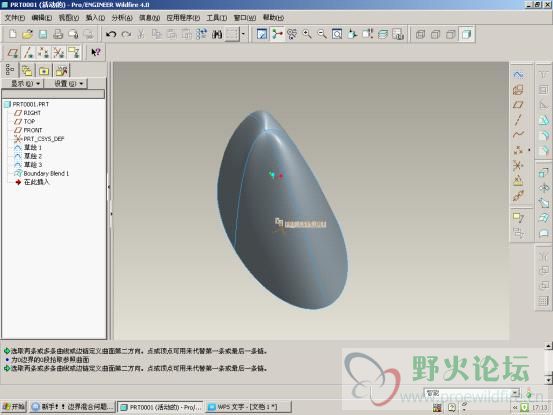Switch to hidden line display

pyautogui.click(x=436, y=34)
